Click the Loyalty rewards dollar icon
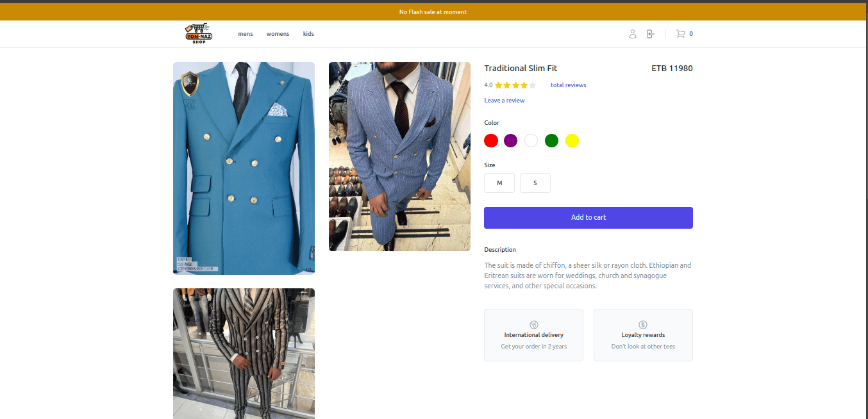 click(x=643, y=325)
